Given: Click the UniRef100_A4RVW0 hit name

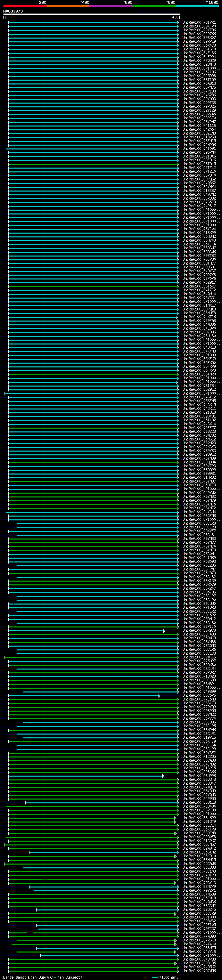Looking at the screenshot, I should click(x=199, y=493).
